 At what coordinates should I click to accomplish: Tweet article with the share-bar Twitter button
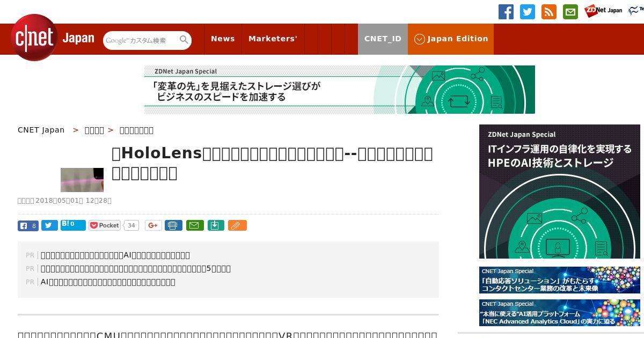click(49, 226)
